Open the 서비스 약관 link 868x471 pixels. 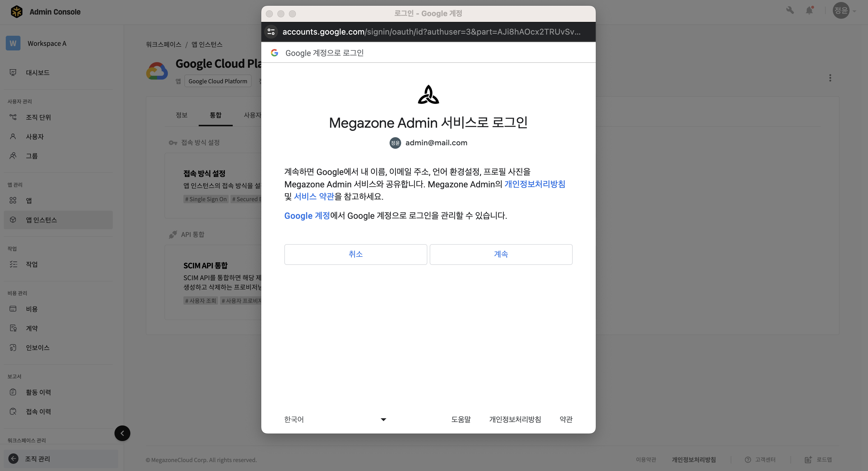[x=314, y=196]
